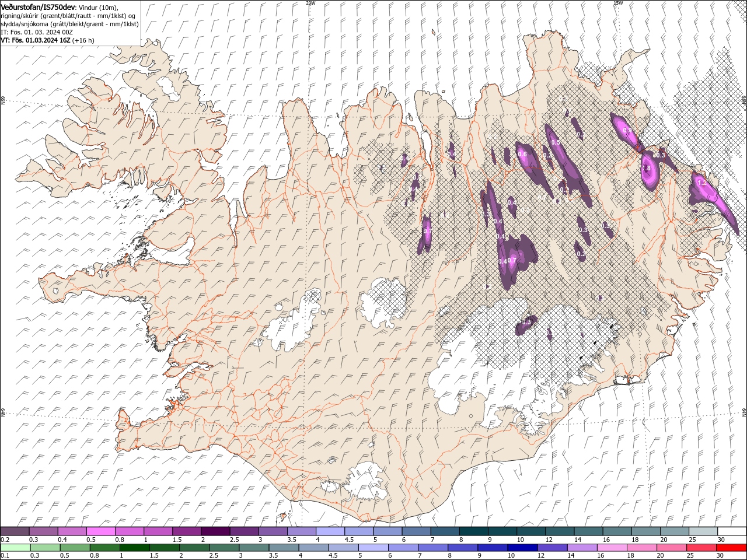Click the 30 label under the rain scale
The image size is (747, 560).
tap(720, 556)
